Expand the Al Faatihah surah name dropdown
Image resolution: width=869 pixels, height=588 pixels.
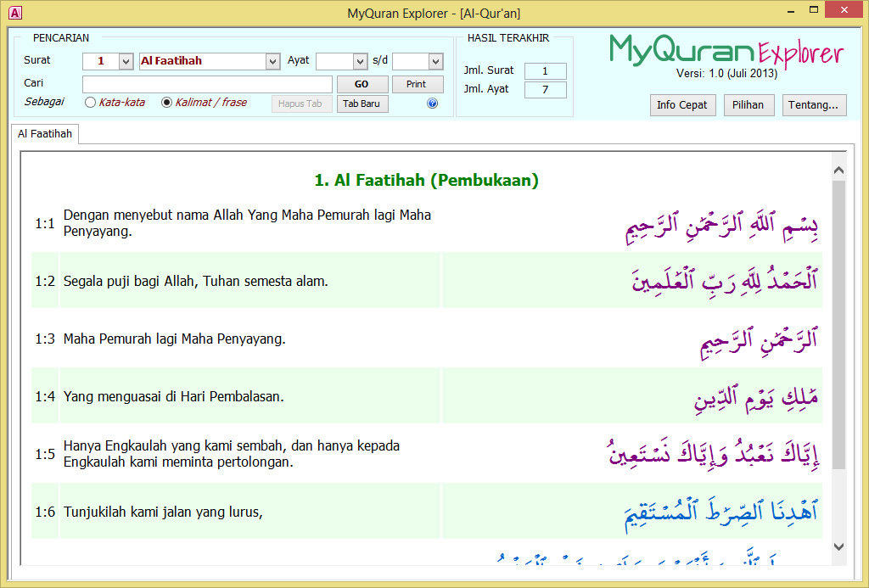pyautogui.click(x=272, y=61)
